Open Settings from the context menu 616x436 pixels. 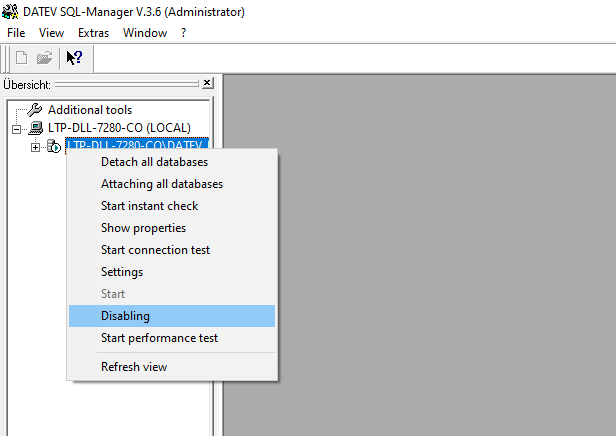point(172,272)
